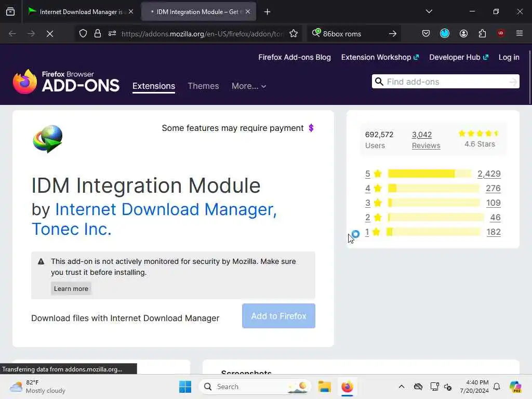Save page to Pocket icon
Image resolution: width=532 pixels, height=399 pixels.
click(x=426, y=34)
